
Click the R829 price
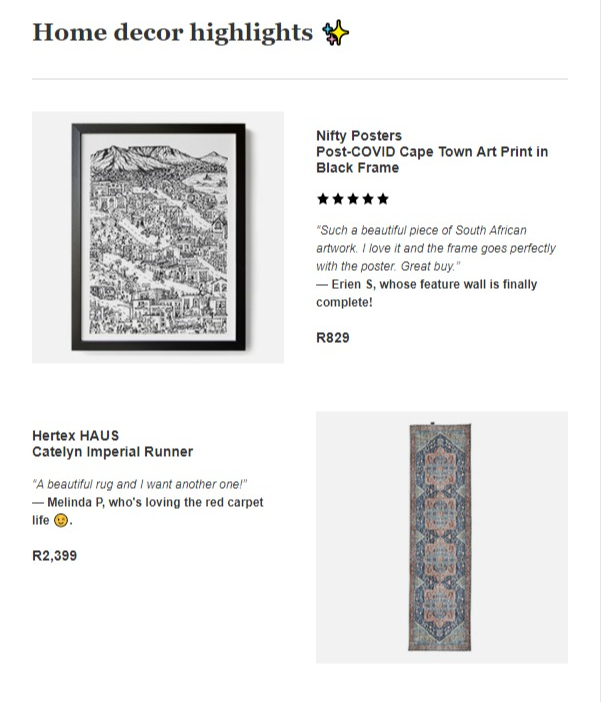(333, 338)
